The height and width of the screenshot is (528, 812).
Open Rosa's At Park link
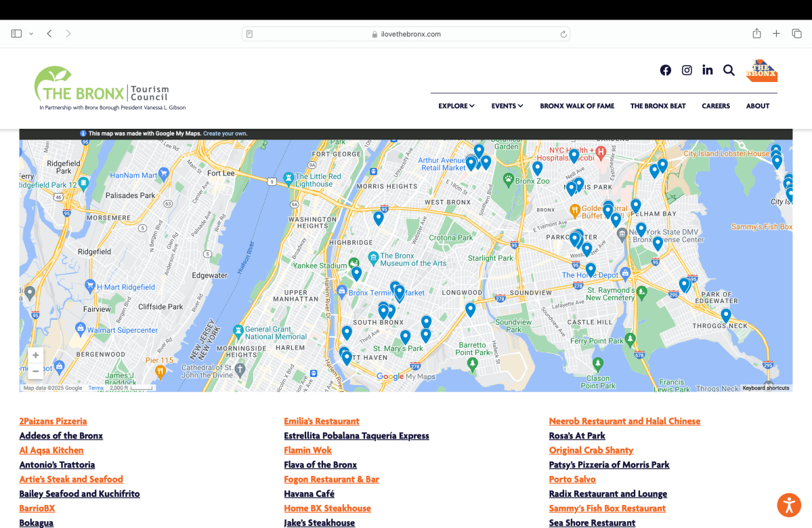click(577, 436)
